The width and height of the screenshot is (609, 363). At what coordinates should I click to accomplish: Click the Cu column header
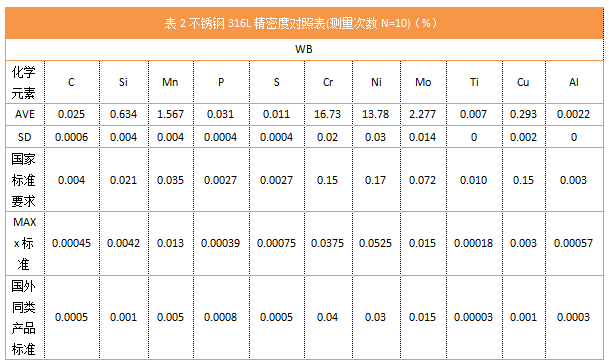click(523, 82)
